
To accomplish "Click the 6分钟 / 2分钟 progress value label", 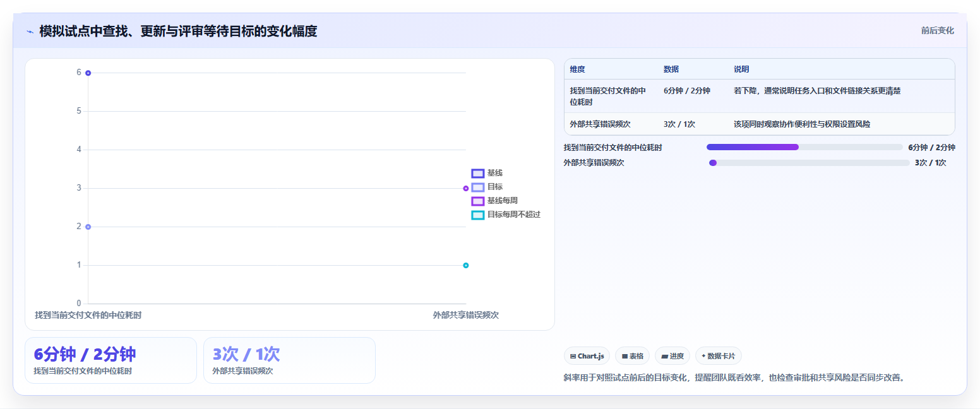I will pos(931,148).
